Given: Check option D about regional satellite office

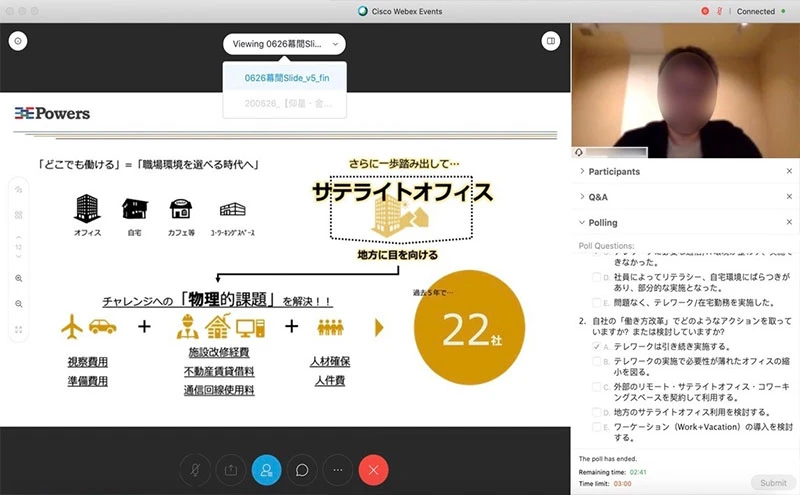Looking at the screenshot, I should pos(596,411).
